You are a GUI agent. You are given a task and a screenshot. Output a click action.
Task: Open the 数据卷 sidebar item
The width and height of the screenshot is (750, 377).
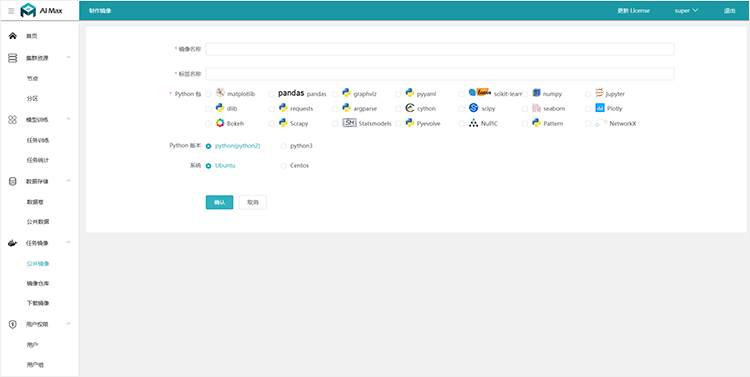pyautogui.click(x=35, y=202)
